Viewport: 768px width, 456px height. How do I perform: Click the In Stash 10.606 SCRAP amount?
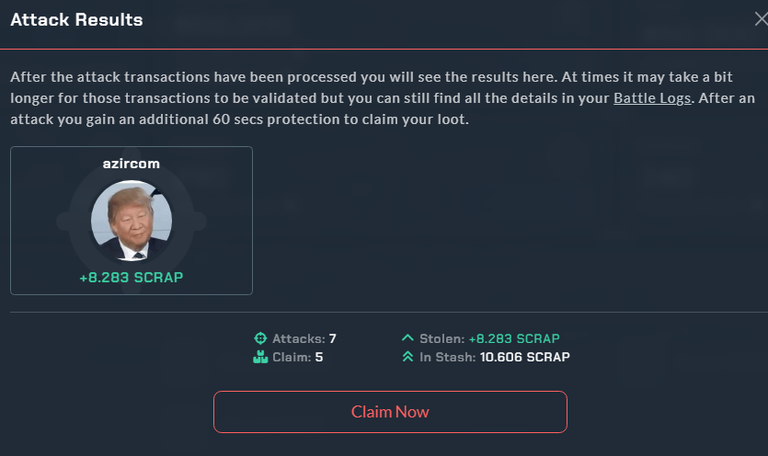(x=525, y=357)
